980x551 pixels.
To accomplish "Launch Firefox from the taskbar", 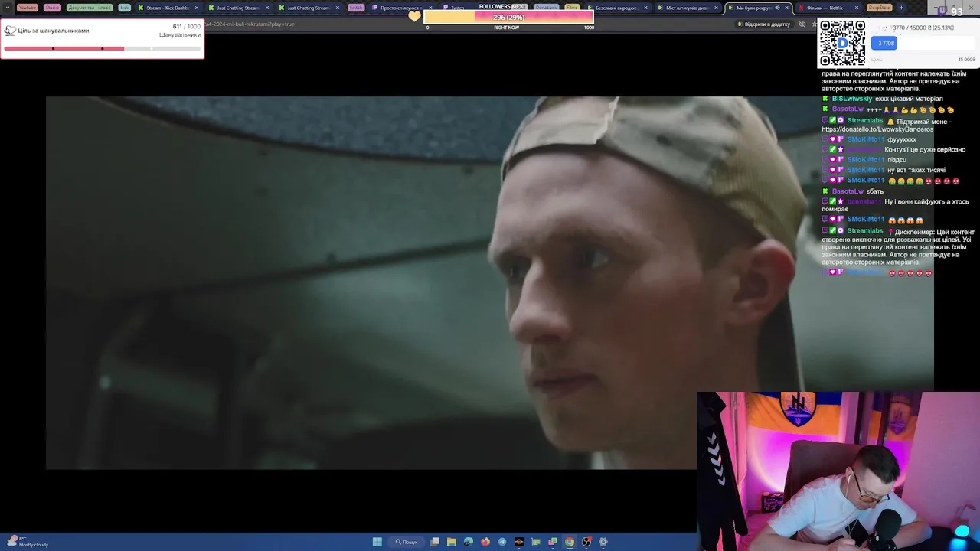I will click(485, 542).
